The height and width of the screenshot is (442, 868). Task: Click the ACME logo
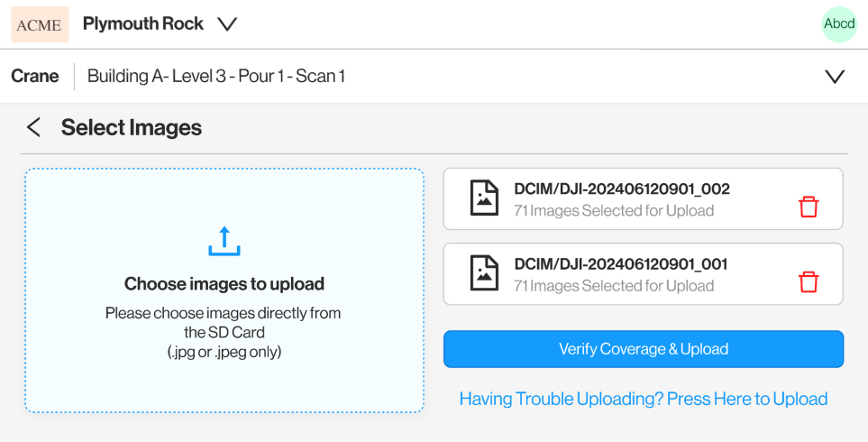(39, 24)
